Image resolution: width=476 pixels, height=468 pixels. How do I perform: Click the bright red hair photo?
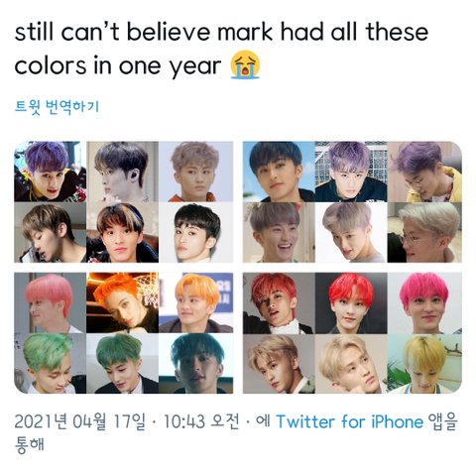point(351,302)
